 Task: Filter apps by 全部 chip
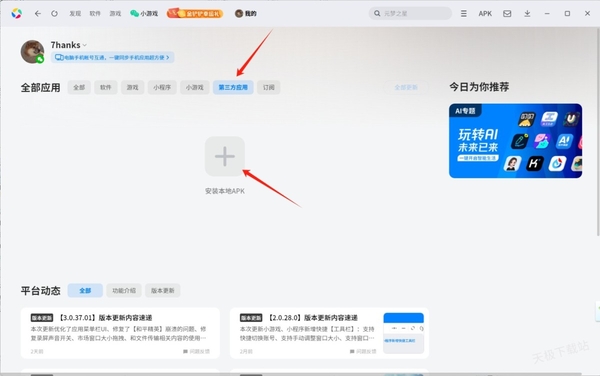tap(79, 87)
